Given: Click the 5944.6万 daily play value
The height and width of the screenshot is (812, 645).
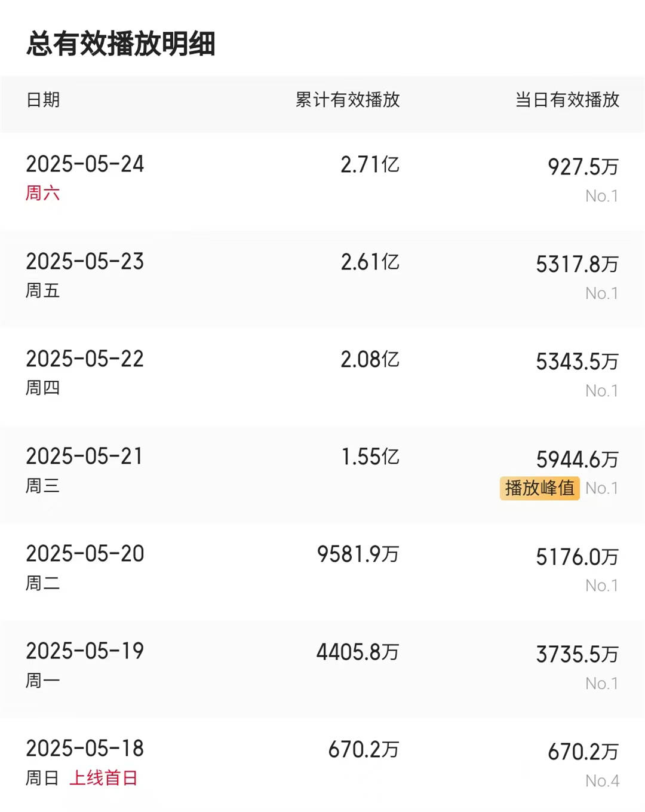Looking at the screenshot, I should [x=577, y=459].
